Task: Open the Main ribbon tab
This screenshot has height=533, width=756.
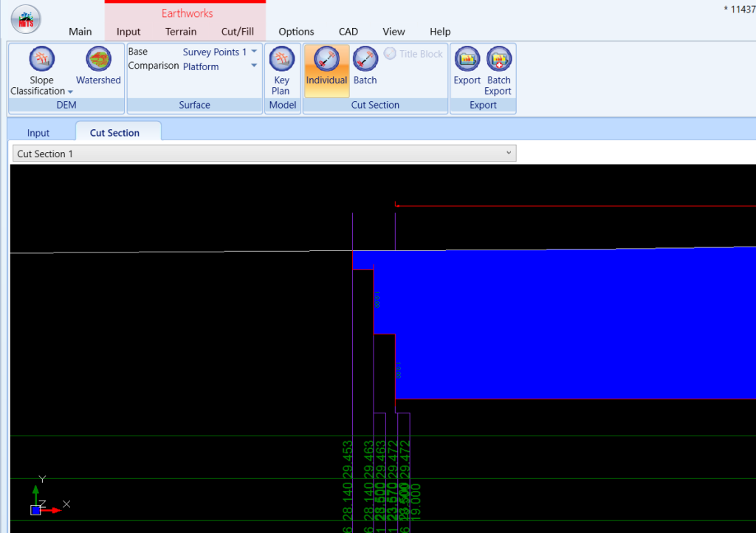Action: pyautogui.click(x=80, y=31)
